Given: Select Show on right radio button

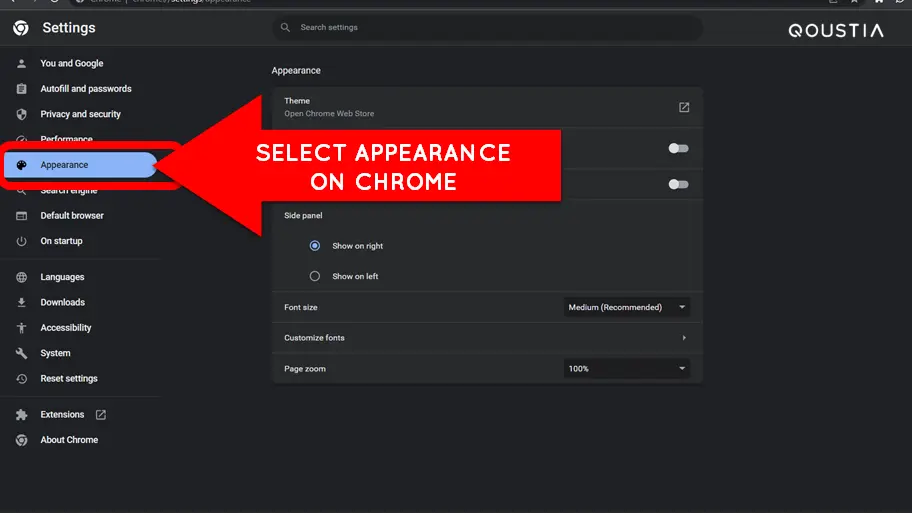Looking at the screenshot, I should coord(315,246).
